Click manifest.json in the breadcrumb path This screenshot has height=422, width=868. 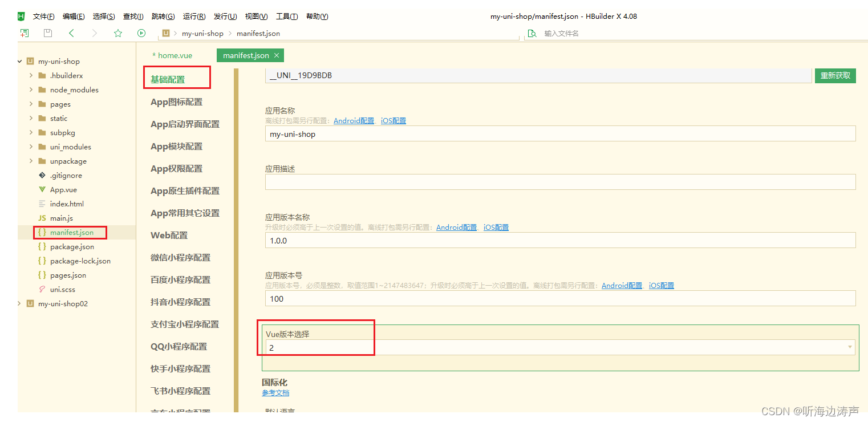tap(258, 34)
